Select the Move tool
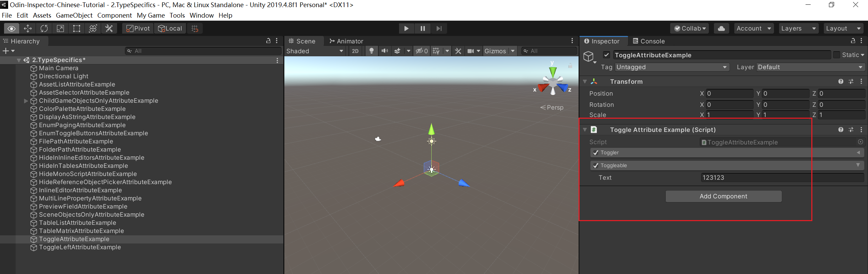This screenshot has height=274, width=868. (x=28, y=28)
